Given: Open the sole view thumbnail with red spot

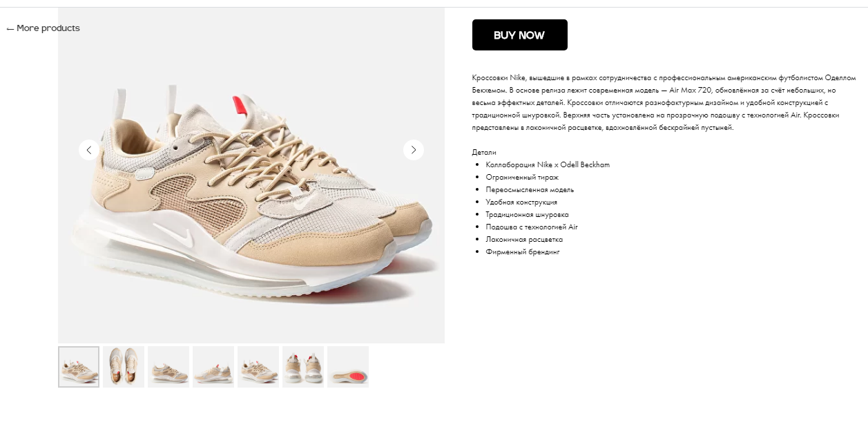Looking at the screenshot, I should (348, 367).
